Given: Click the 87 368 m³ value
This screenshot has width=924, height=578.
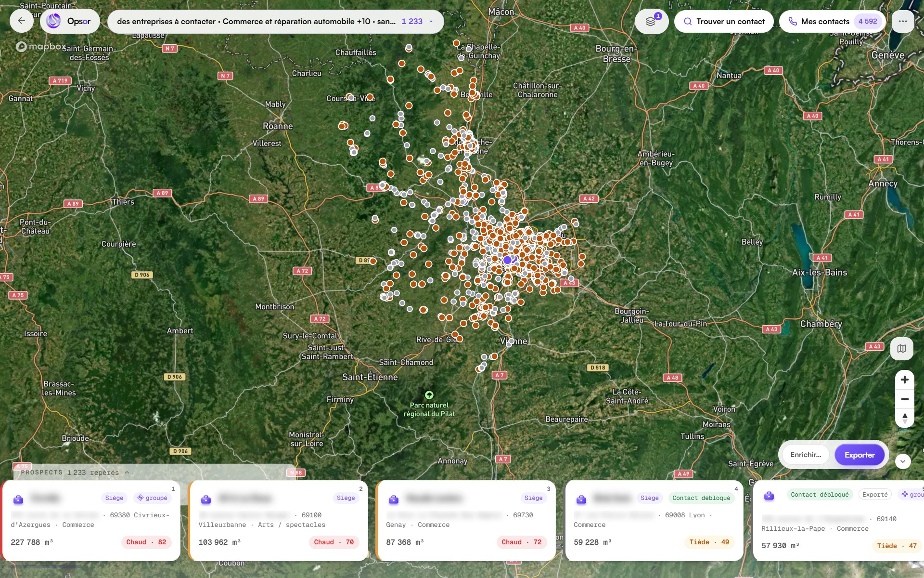Looking at the screenshot, I should (405, 542).
